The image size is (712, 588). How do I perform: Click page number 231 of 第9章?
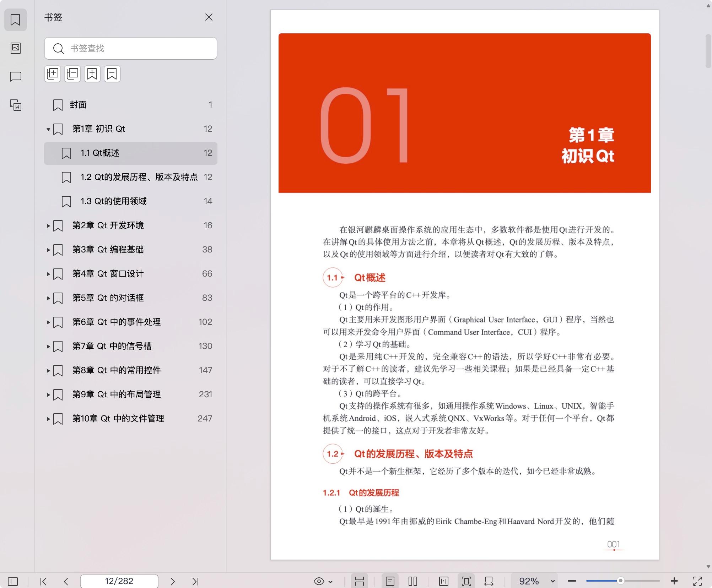tap(205, 394)
